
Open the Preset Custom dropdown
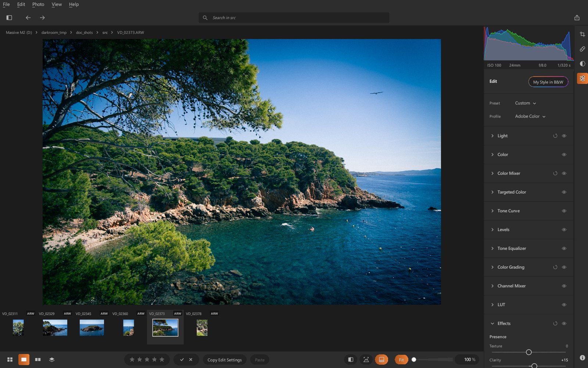[526, 103]
